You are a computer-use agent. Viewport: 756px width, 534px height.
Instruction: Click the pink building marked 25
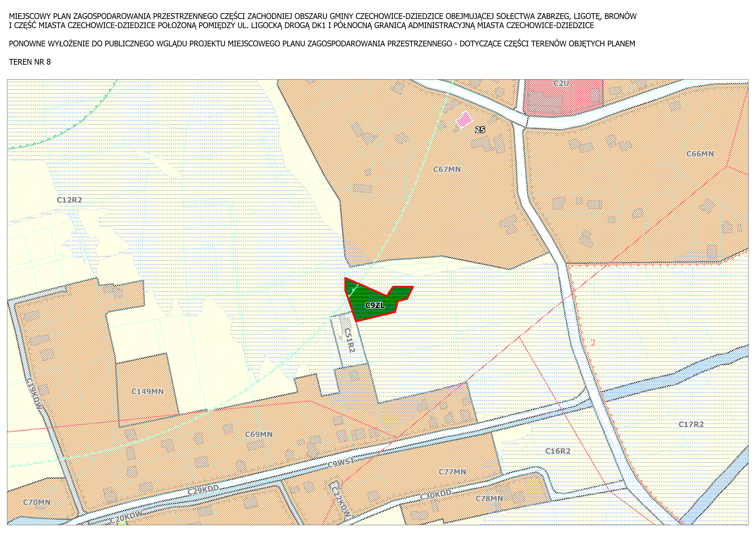click(x=464, y=120)
